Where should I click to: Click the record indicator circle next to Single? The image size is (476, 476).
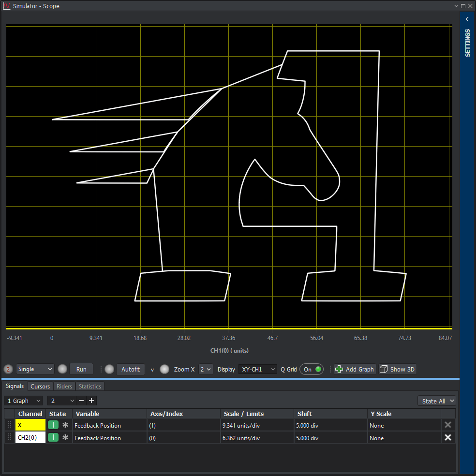[62, 369]
